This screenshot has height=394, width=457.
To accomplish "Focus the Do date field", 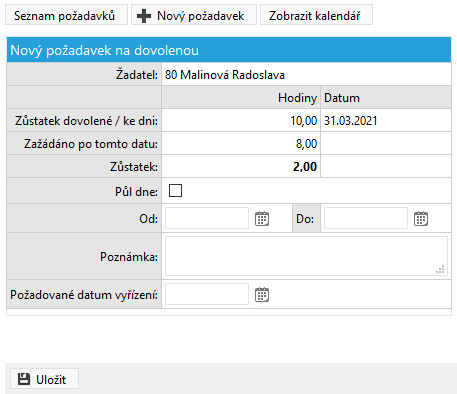I will pyautogui.click(x=366, y=218).
